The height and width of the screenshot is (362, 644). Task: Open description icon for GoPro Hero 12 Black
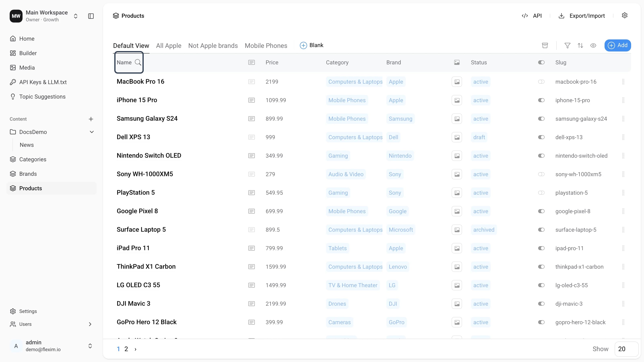click(x=252, y=322)
